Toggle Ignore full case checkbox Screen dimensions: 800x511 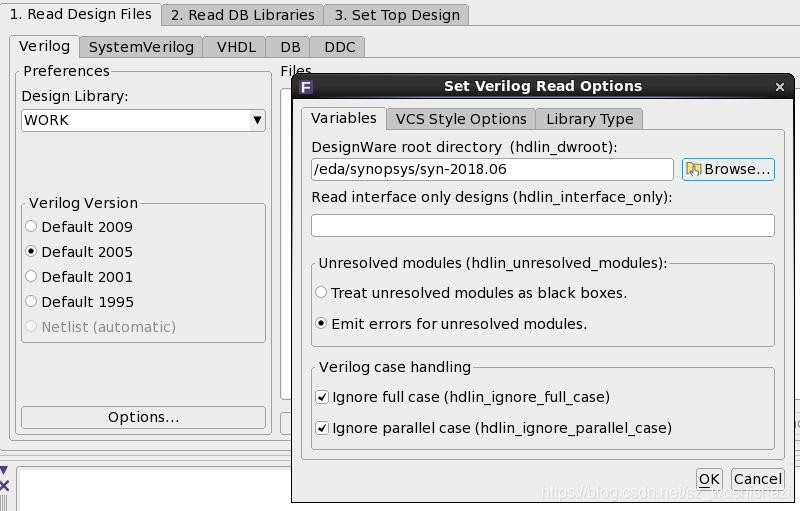point(322,397)
